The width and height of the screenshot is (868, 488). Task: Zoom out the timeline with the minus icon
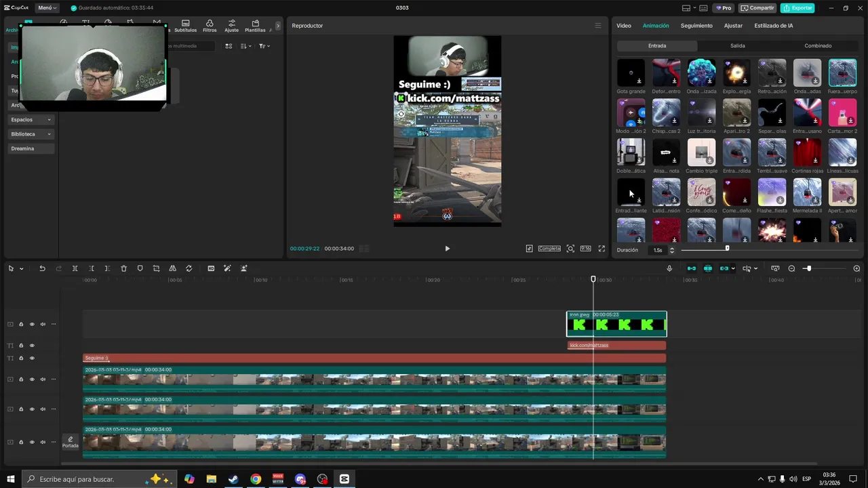coord(791,268)
